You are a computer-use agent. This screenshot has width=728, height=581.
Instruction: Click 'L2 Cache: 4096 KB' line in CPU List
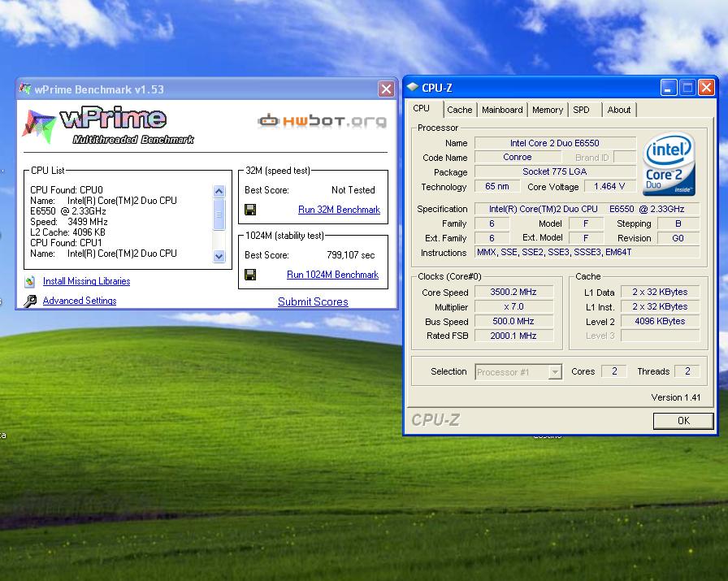click(67, 232)
